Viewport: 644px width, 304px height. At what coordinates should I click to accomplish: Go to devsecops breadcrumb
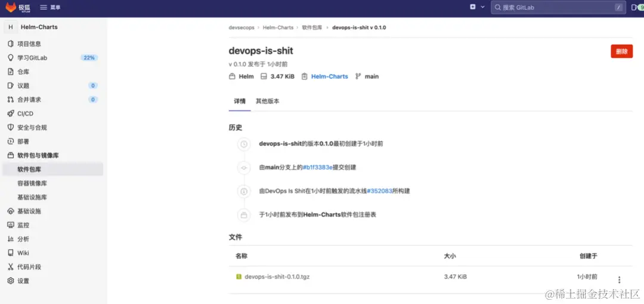241,27
